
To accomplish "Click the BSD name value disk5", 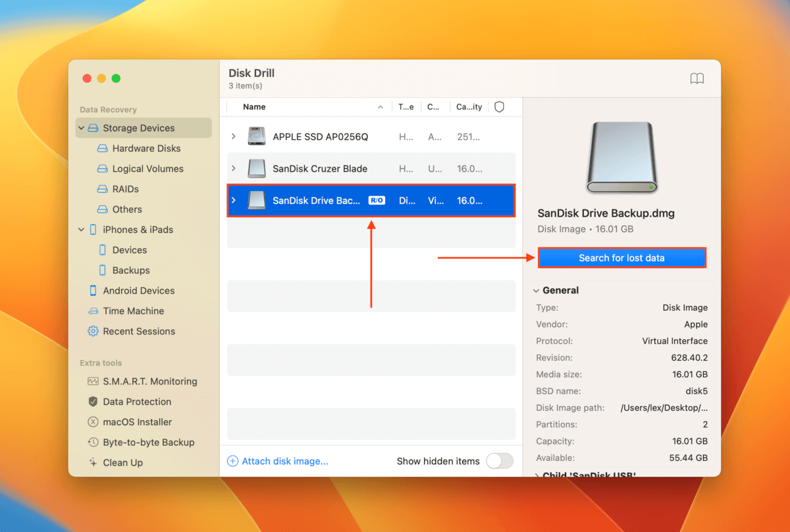I will [x=695, y=392].
